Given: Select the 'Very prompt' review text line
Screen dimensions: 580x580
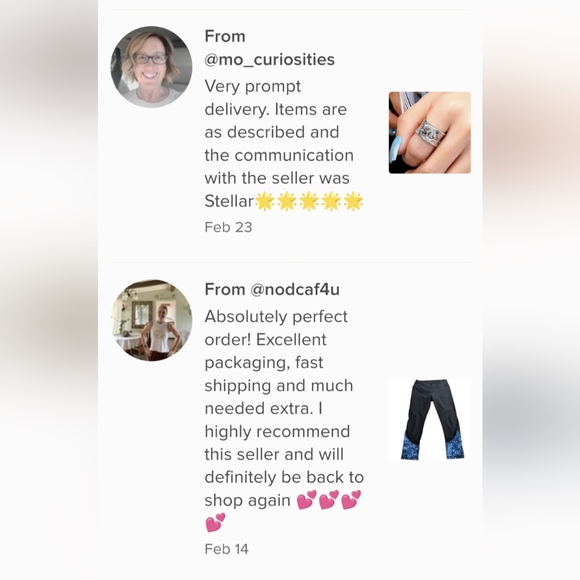Looking at the screenshot, I should point(253,87).
